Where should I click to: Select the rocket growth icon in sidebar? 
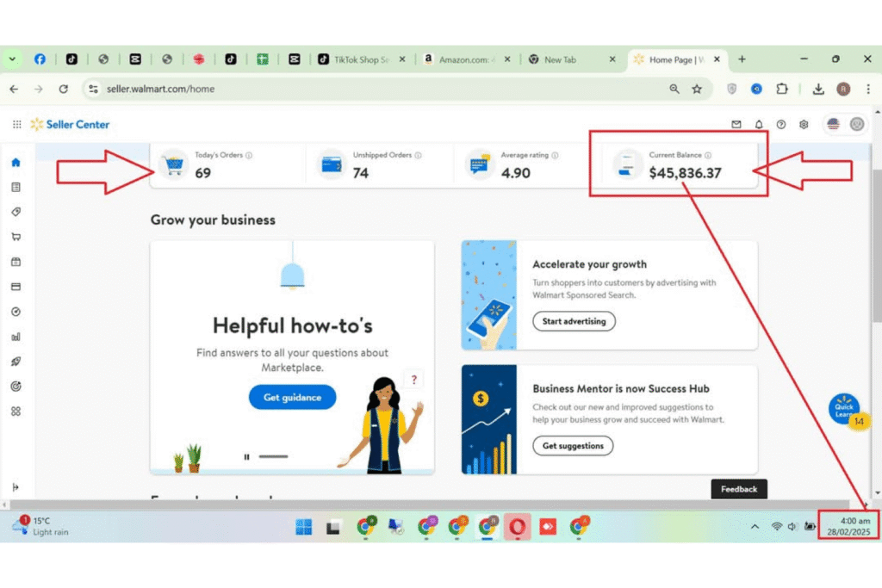(x=16, y=362)
